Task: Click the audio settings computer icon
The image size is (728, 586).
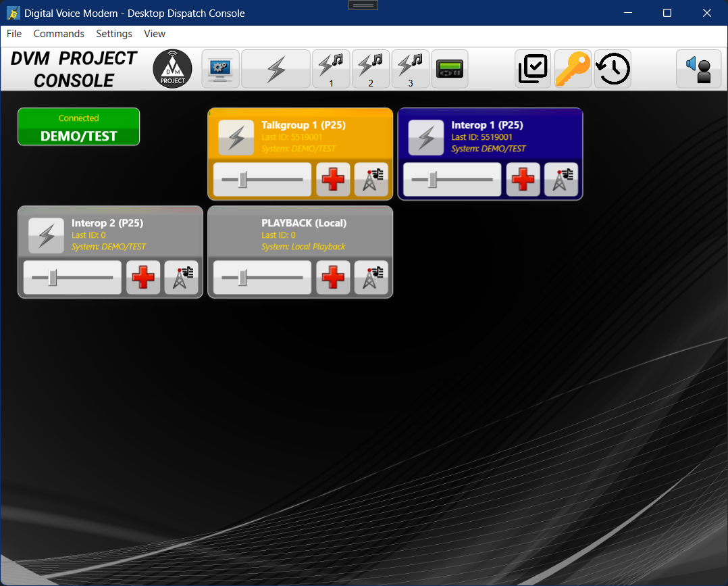Action: click(x=221, y=69)
